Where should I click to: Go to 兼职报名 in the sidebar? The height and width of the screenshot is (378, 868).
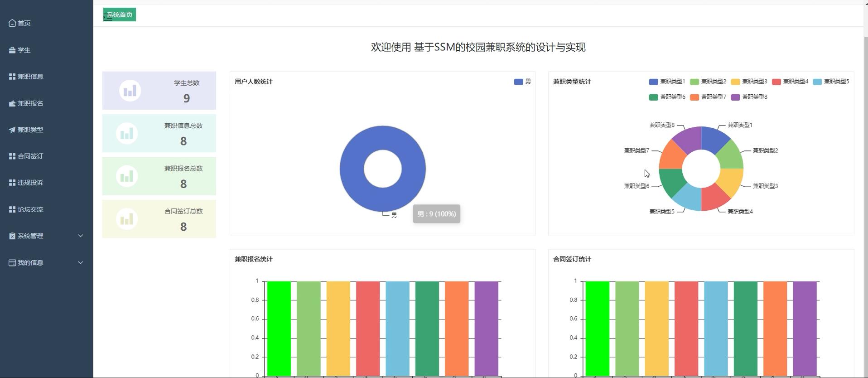pyautogui.click(x=47, y=103)
